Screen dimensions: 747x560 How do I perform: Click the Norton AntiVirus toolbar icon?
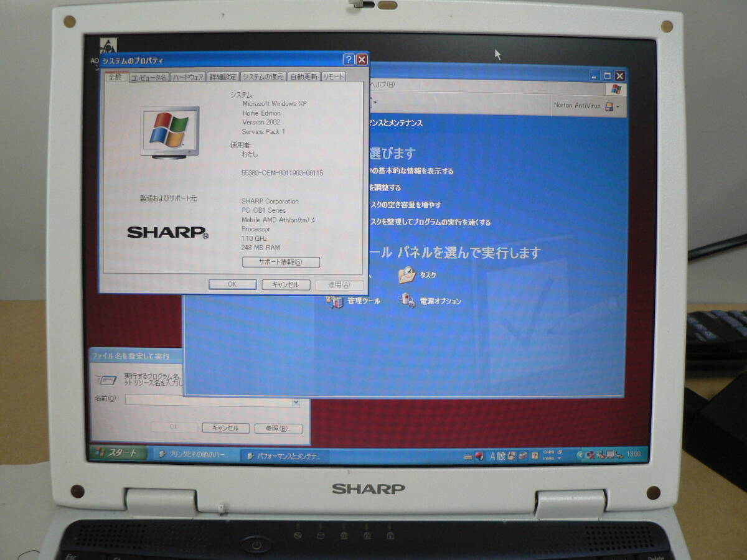tap(608, 106)
